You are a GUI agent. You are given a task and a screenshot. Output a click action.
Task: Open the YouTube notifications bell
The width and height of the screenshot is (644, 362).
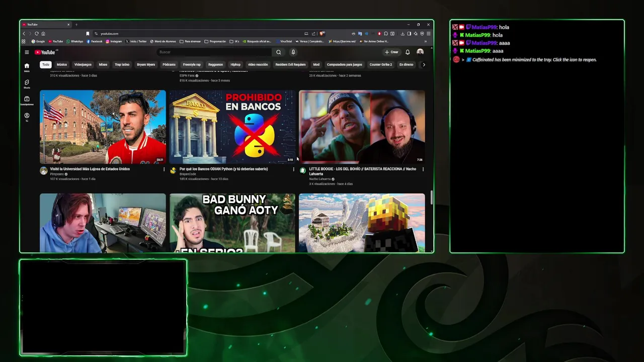pos(408,52)
